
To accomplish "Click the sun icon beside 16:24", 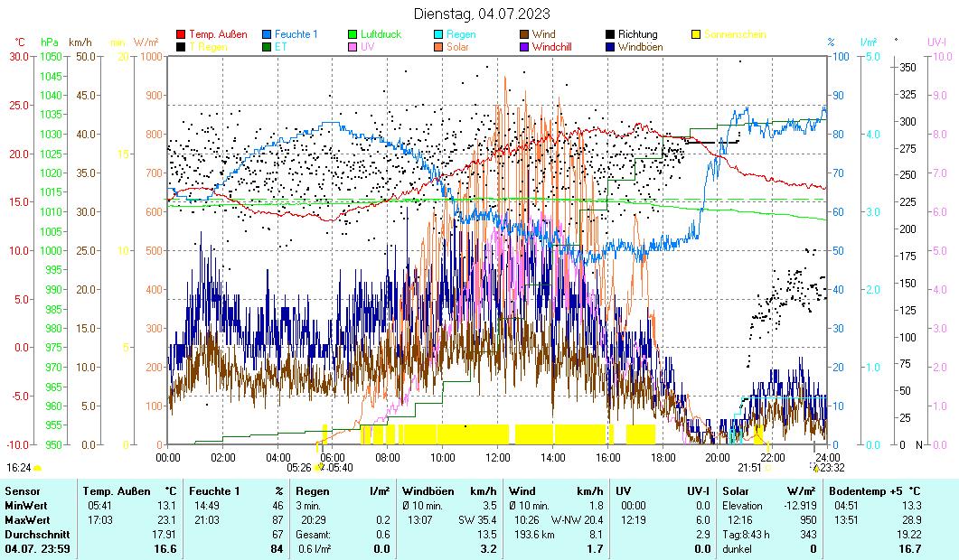I will tap(37, 468).
